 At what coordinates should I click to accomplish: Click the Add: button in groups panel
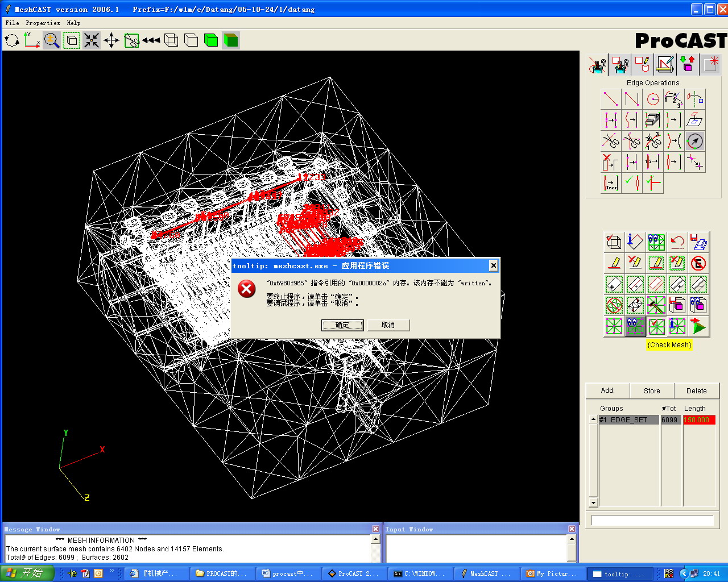point(608,391)
